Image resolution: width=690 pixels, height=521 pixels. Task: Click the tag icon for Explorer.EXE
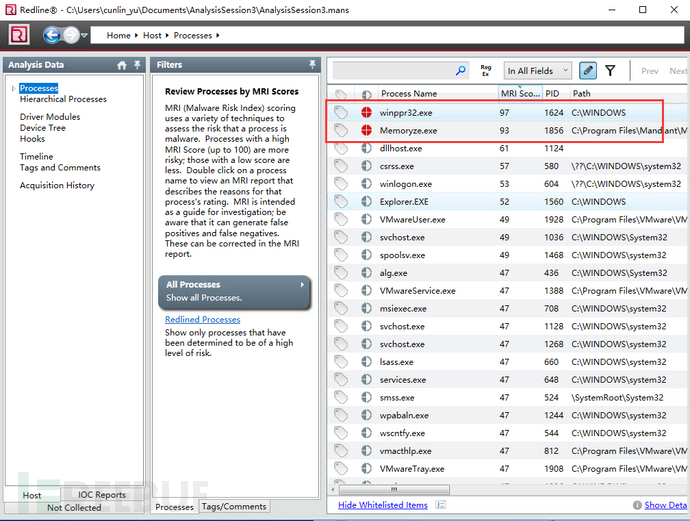tap(341, 202)
